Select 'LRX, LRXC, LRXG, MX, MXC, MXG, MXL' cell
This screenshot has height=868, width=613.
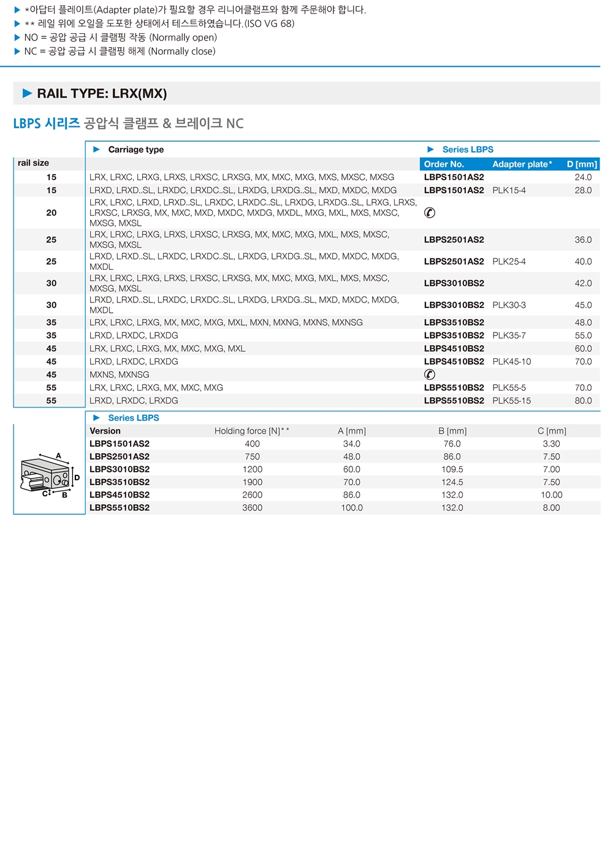167,348
